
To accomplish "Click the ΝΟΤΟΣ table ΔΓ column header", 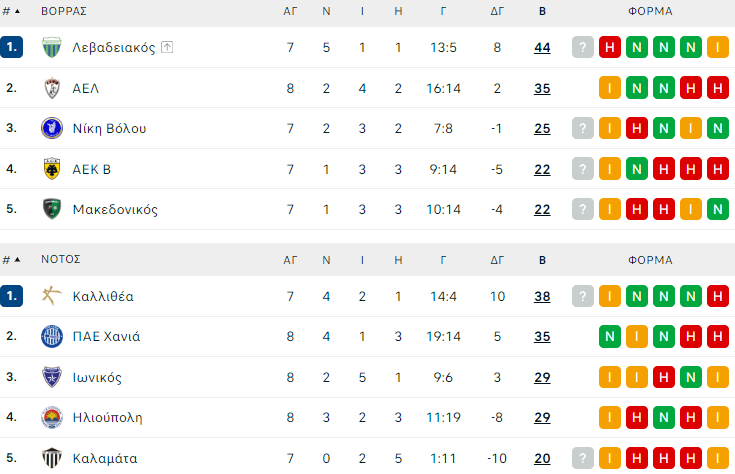I will point(497,260).
